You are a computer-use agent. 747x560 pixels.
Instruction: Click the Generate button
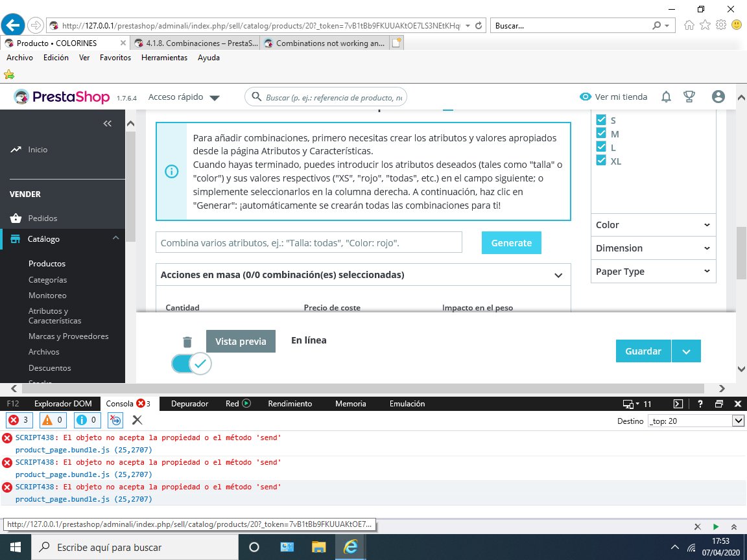coord(511,243)
